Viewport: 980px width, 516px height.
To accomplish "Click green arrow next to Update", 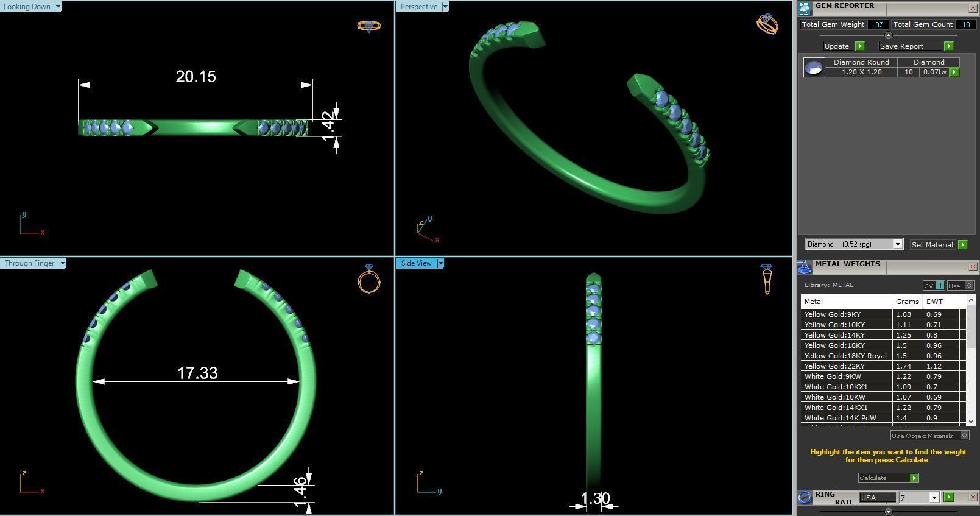I will point(859,46).
